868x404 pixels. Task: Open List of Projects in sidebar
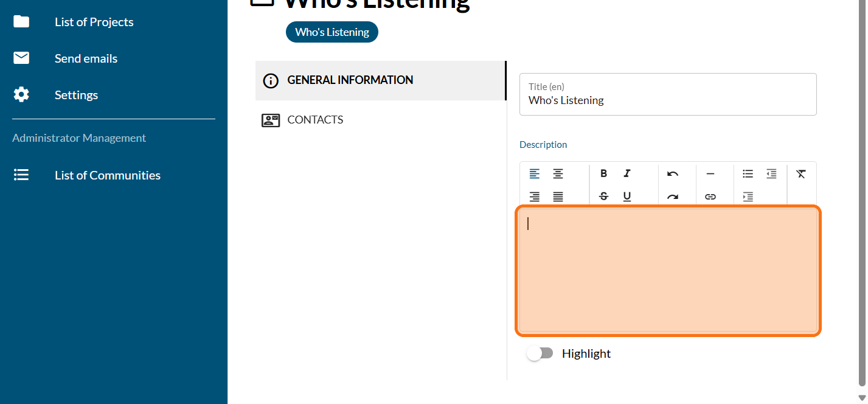[94, 22]
